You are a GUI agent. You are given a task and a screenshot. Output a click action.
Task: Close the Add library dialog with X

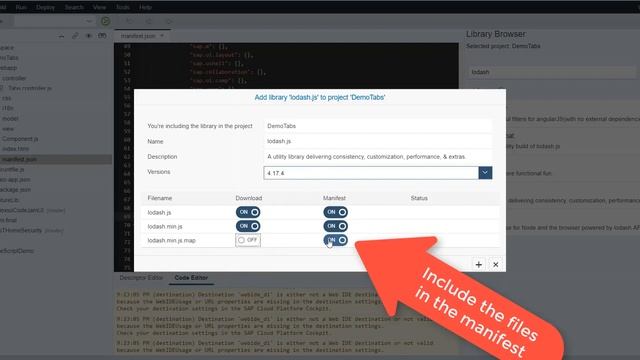496,264
